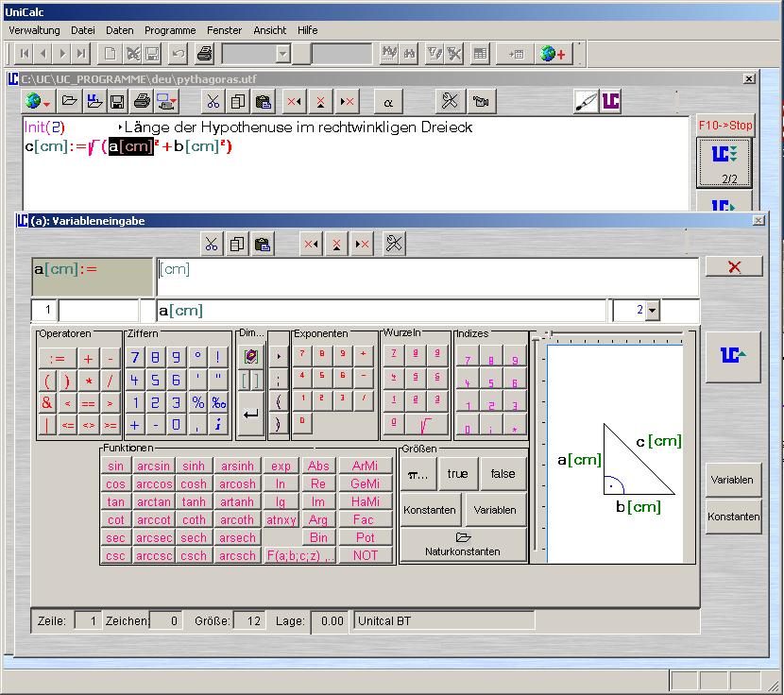Screen dimensions: 784x695
Task: Open the Datei menu
Action: pyautogui.click(x=82, y=30)
